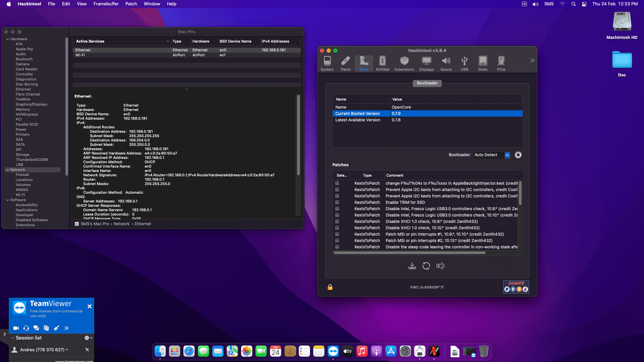Click SMS's Mac Pro breadcrumb
This screenshot has width=644, height=362.
(x=95, y=224)
